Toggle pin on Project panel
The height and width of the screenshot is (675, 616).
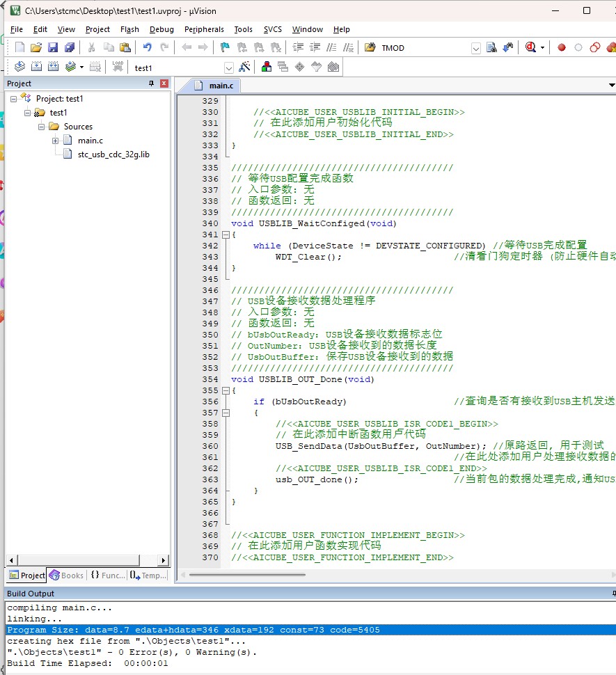tap(151, 83)
